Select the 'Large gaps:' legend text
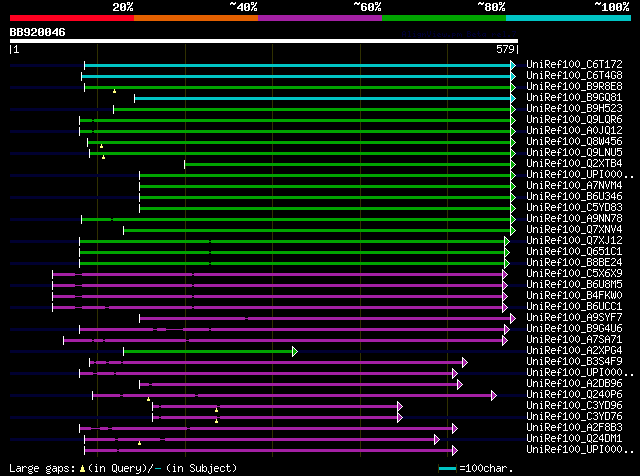 [42, 468]
